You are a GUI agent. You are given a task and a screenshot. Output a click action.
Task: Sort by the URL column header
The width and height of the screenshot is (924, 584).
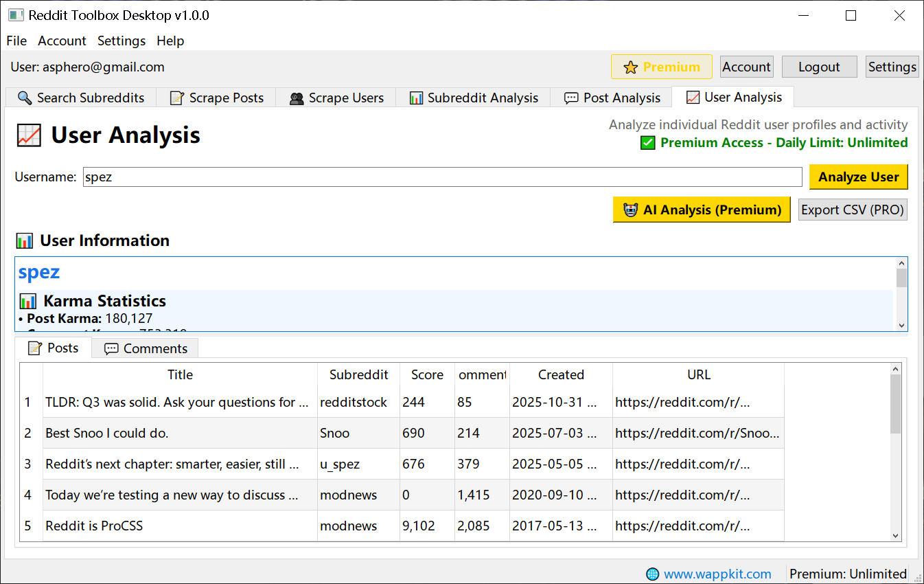pos(699,374)
